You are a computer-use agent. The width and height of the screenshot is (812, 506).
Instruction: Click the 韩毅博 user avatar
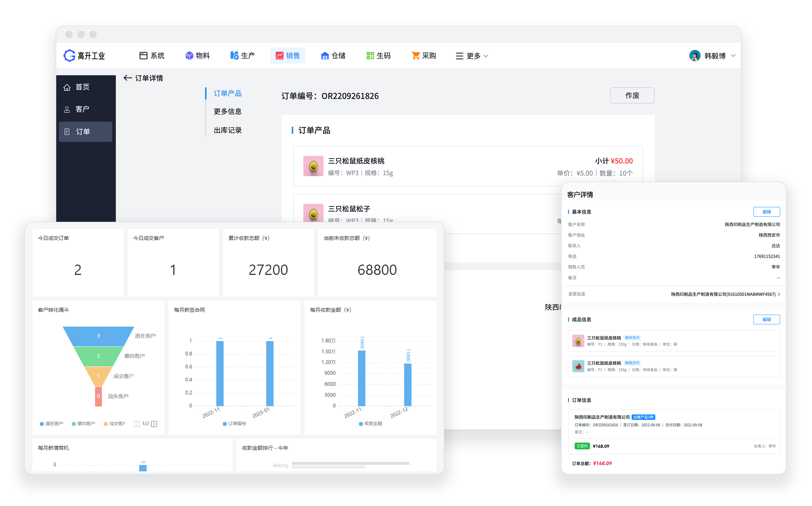(694, 56)
